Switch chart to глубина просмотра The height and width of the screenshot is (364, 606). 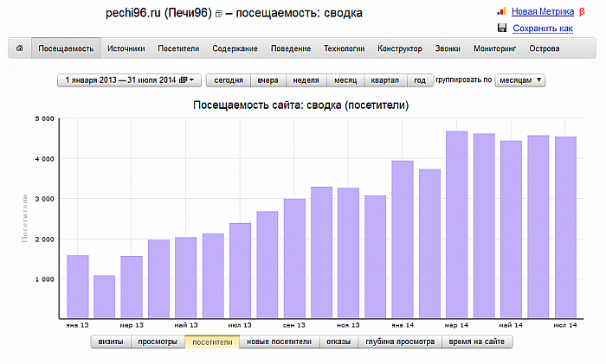[x=400, y=342]
